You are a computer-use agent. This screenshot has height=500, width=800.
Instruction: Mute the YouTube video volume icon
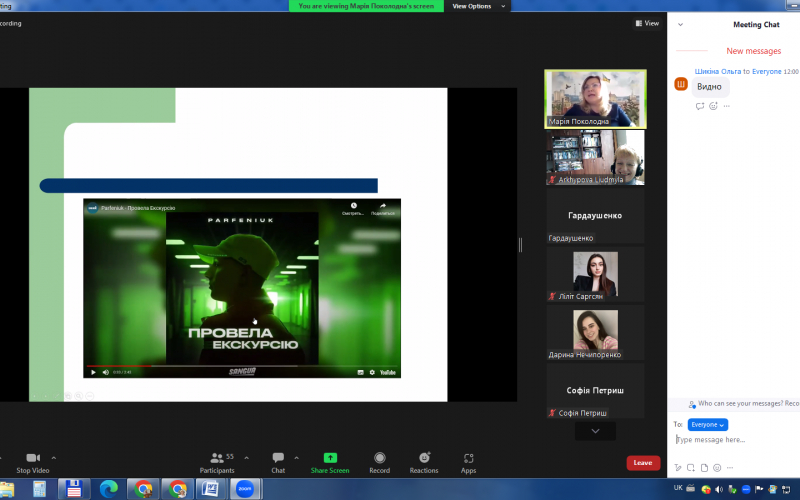(106, 372)
